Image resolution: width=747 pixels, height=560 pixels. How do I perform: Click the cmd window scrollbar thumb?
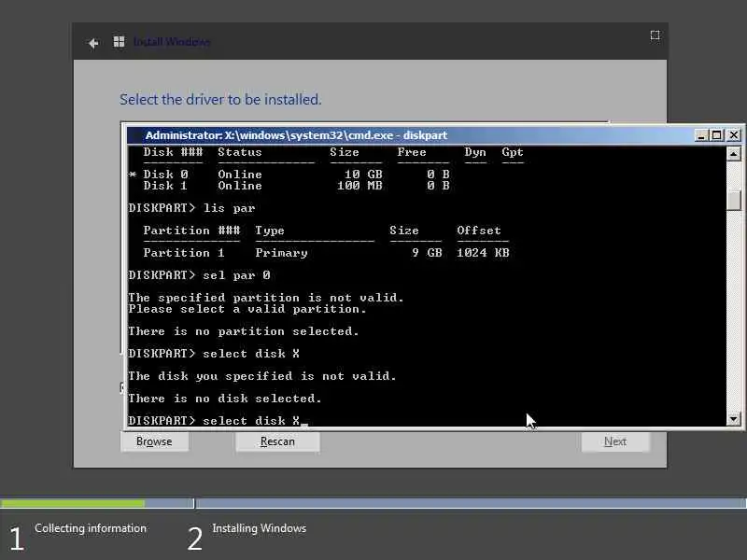click(734, 201)
